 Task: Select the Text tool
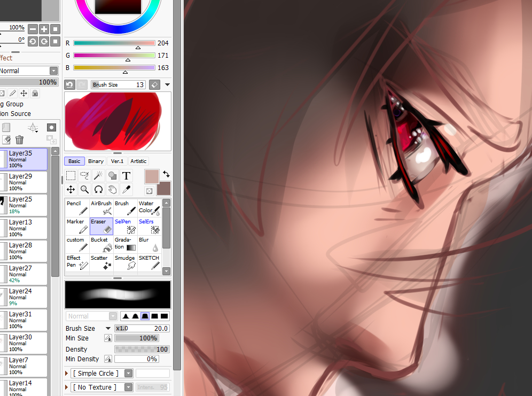click(126, 175)
